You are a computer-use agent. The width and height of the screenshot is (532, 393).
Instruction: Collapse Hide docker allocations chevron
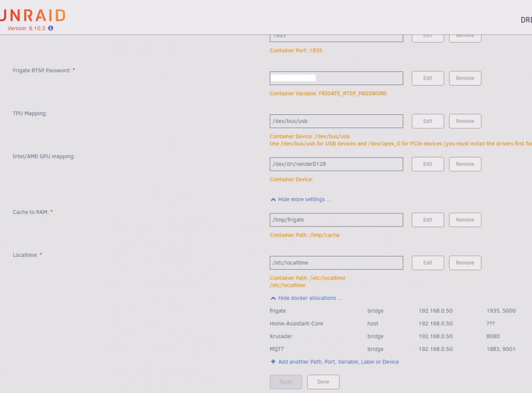273,298
